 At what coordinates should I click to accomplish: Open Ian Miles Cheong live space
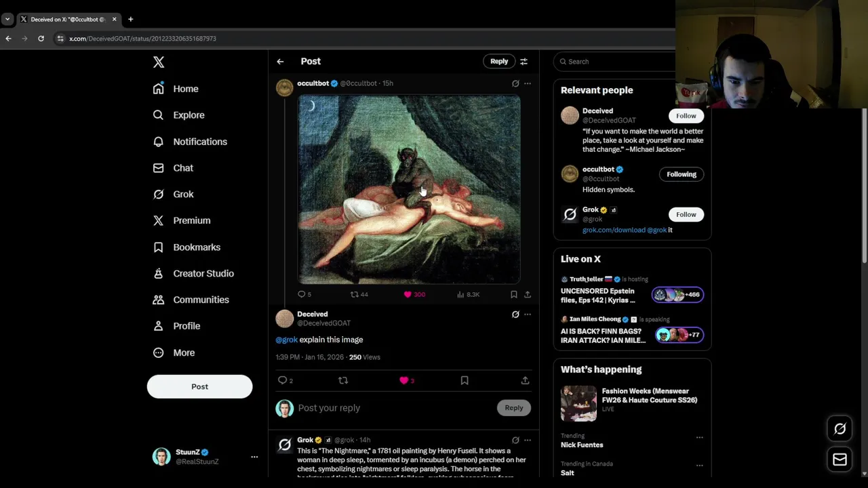coord(632,331)
